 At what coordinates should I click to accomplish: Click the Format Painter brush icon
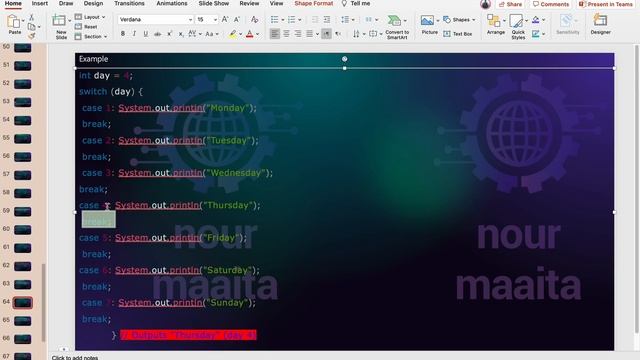32,36
